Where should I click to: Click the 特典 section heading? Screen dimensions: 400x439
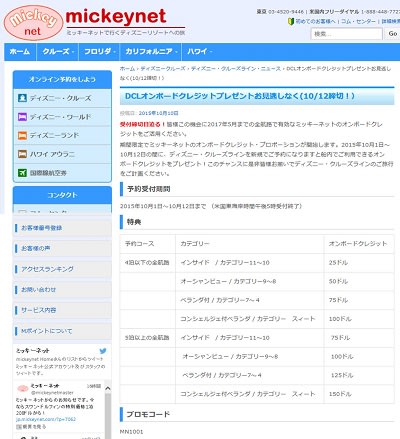click(x=134, y=222)
